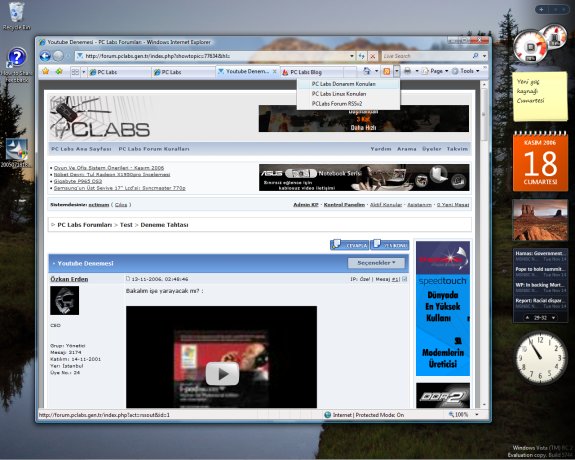Click the Home toolbar icon
This screenshot has height=460, width=575.
[367, 71]
